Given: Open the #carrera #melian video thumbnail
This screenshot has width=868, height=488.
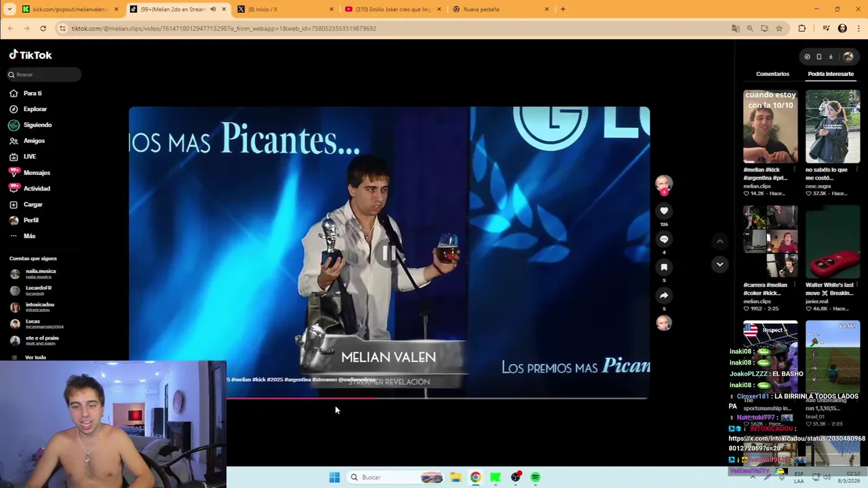Looking at the screenshot, I should tap(770, 242).
